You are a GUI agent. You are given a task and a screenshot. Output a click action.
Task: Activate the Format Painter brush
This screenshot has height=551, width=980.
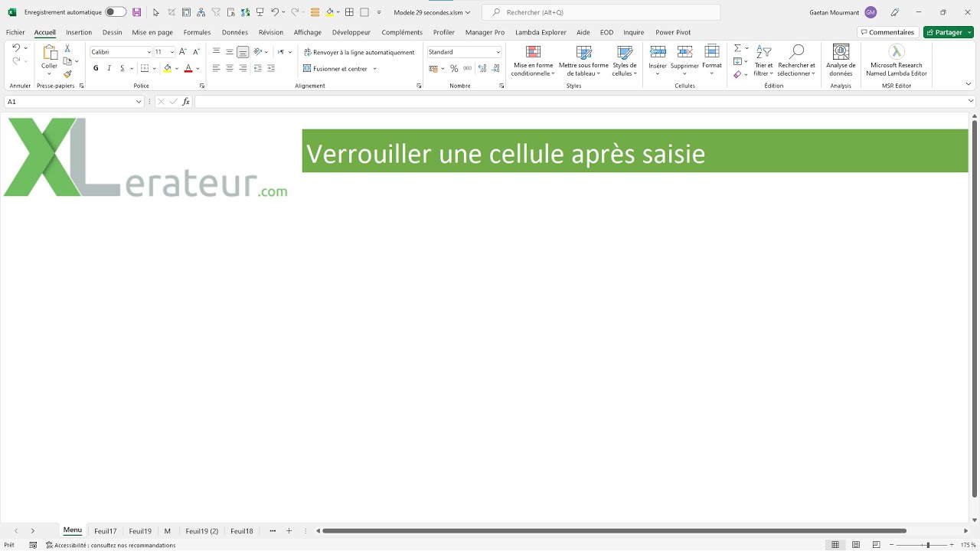67,74
